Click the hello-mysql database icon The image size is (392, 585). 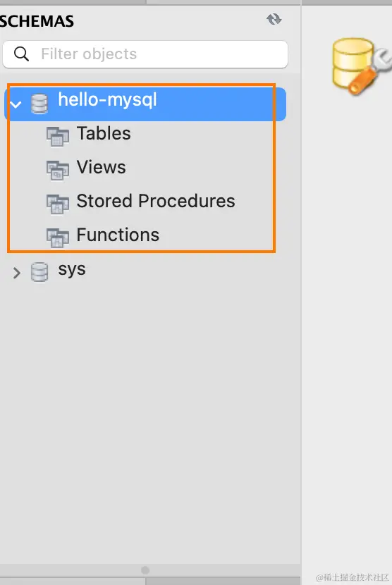tap(39, 104)
